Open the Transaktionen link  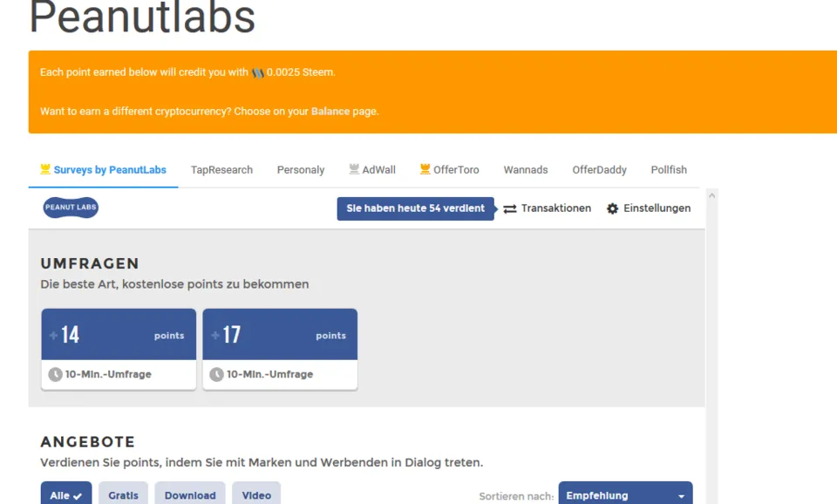pyautogui.click(x=548, y=208)
